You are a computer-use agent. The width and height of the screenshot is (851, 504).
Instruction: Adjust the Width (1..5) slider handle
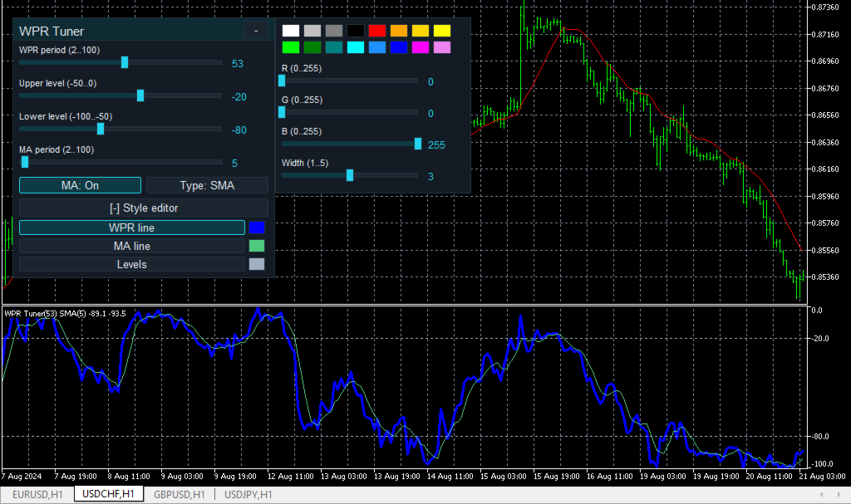(x=350, y=174)
